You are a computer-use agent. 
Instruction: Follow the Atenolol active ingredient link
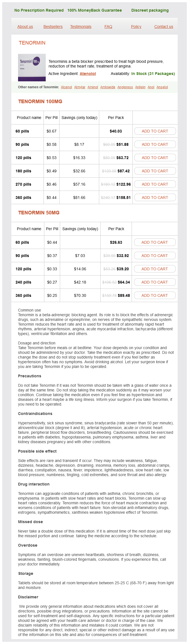[x=88, y=74]
